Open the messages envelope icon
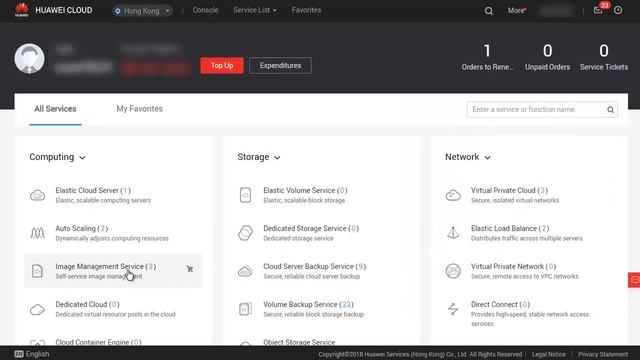This screenshot has height=360, width=640. pos(598,11)
